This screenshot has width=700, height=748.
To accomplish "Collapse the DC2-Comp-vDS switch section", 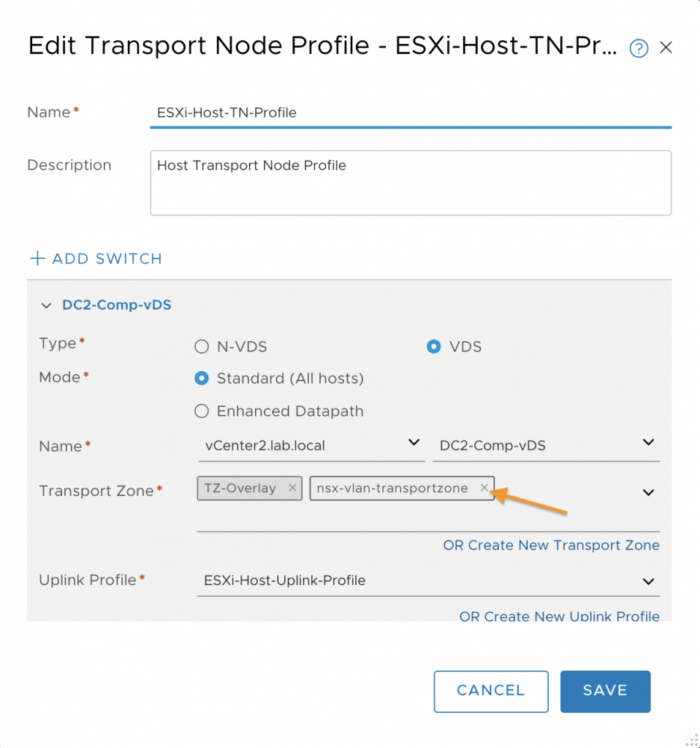I will click(x=46, y=305).
